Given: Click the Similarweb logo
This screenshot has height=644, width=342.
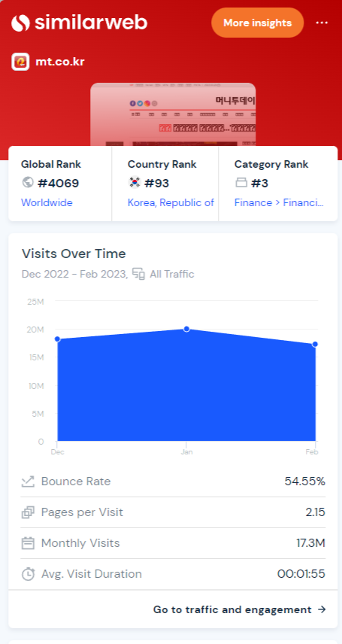Looking at the screenshot, I should tap(79, 23).
